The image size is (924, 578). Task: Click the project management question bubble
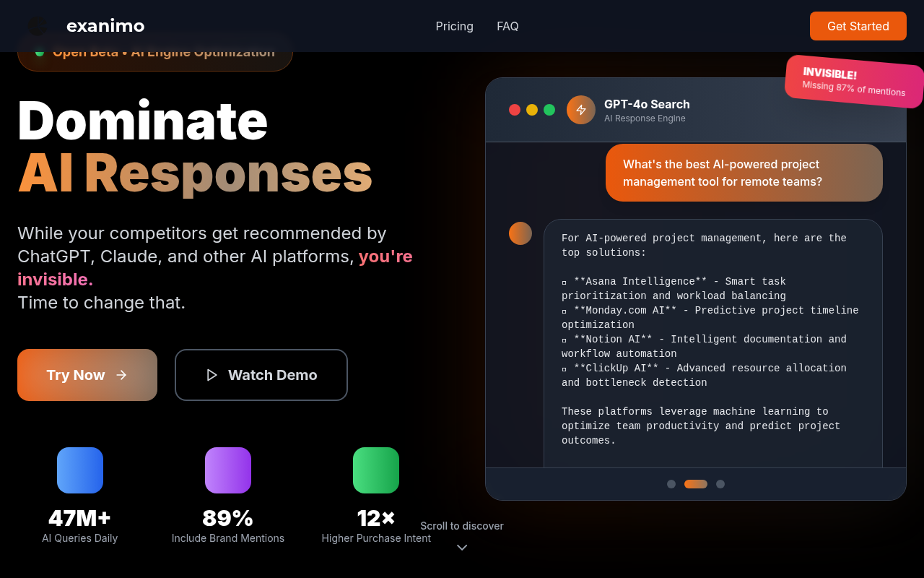(x=744, y=173)
